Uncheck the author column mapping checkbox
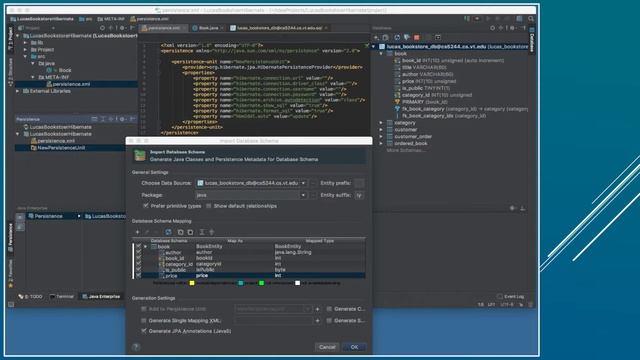 pos(138,252)
